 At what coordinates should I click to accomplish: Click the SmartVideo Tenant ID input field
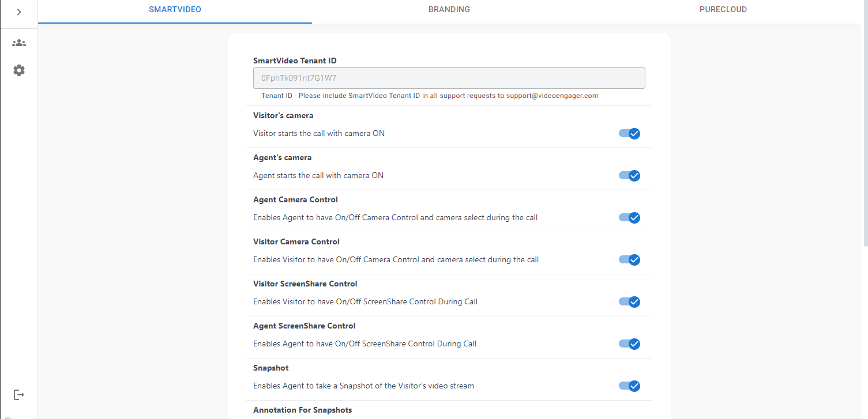click(x=449, y=78)
